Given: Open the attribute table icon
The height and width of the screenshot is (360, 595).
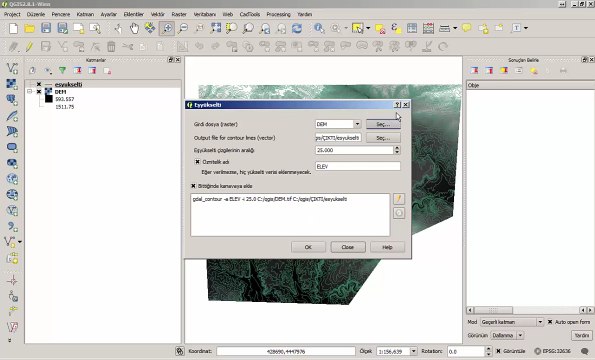Looking at the screenshot, I should [x=412, y=28].
